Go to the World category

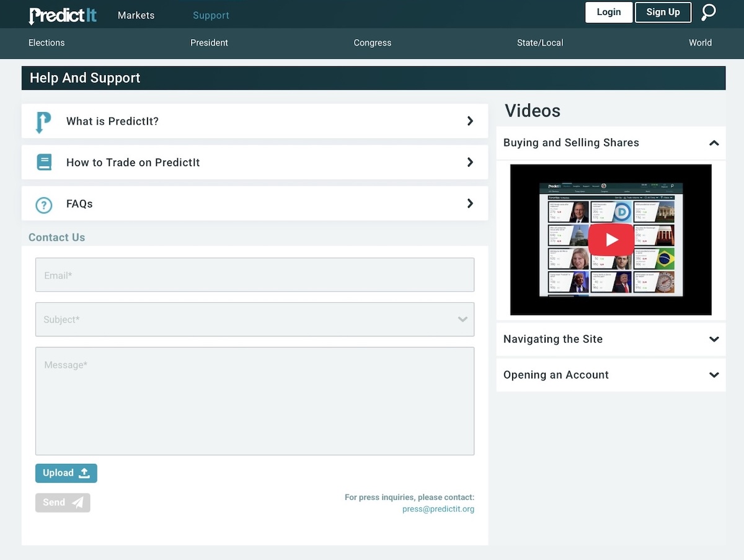(x=700, y=43)
